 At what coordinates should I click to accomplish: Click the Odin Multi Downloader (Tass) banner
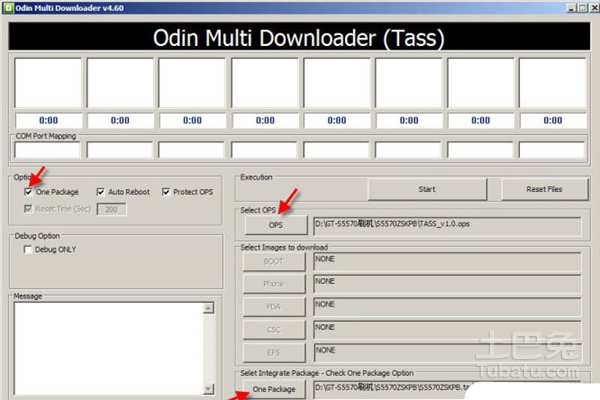(299, 37)
